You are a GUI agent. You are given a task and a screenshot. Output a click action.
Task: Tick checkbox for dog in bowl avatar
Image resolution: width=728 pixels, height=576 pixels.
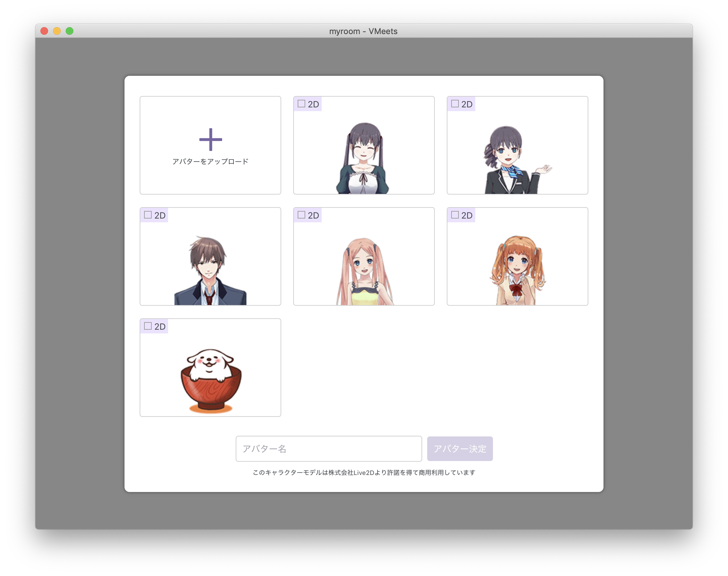pos(148,326)
